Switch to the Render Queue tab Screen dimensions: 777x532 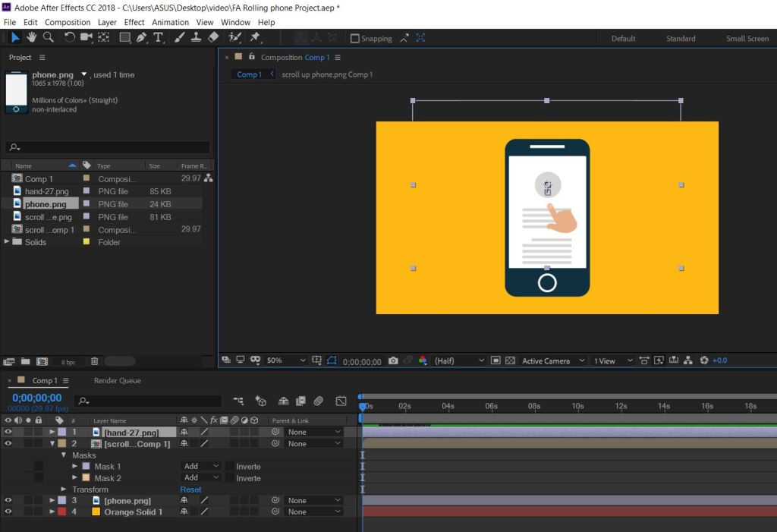point(117,381)
